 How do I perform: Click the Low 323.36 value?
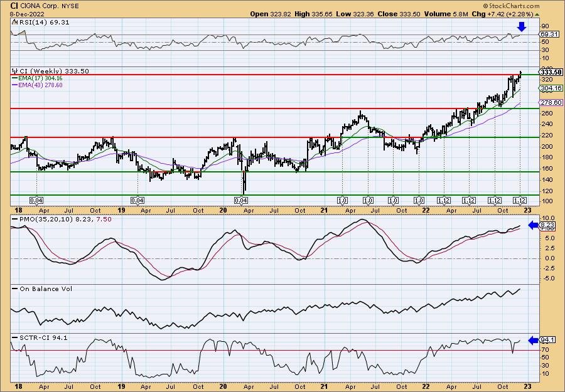[x=355, y=14]
